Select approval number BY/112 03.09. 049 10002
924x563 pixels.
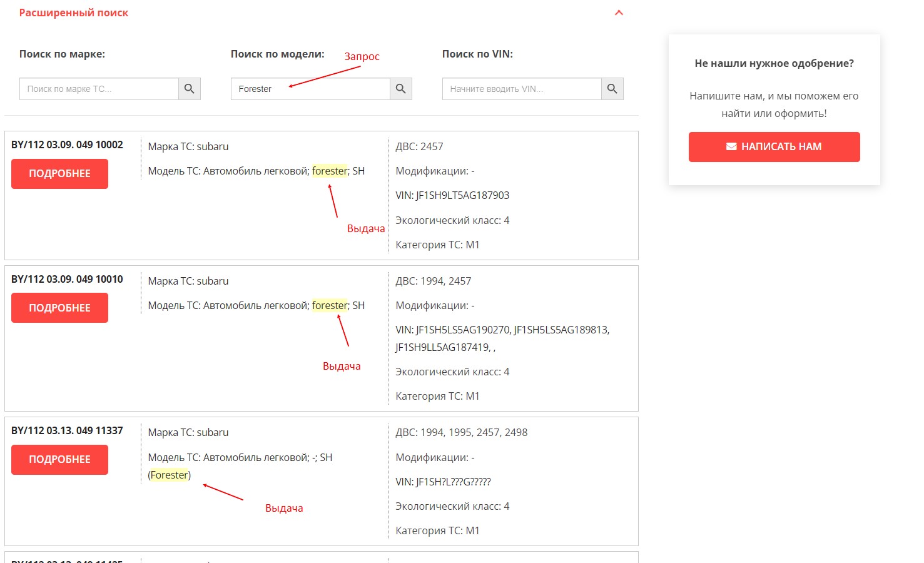tap(67, 145)
